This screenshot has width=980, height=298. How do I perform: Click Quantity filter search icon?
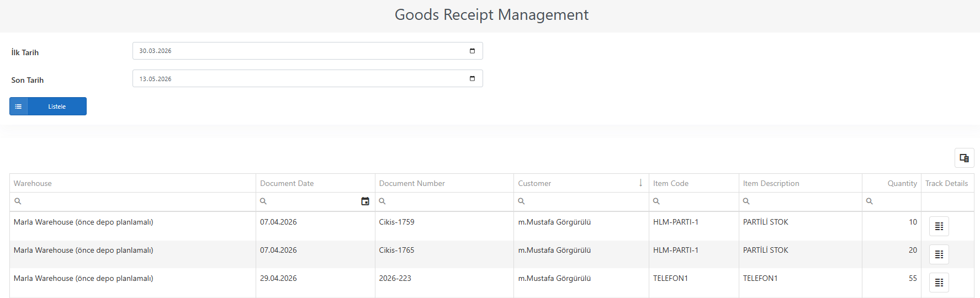[x=869, y=201]
